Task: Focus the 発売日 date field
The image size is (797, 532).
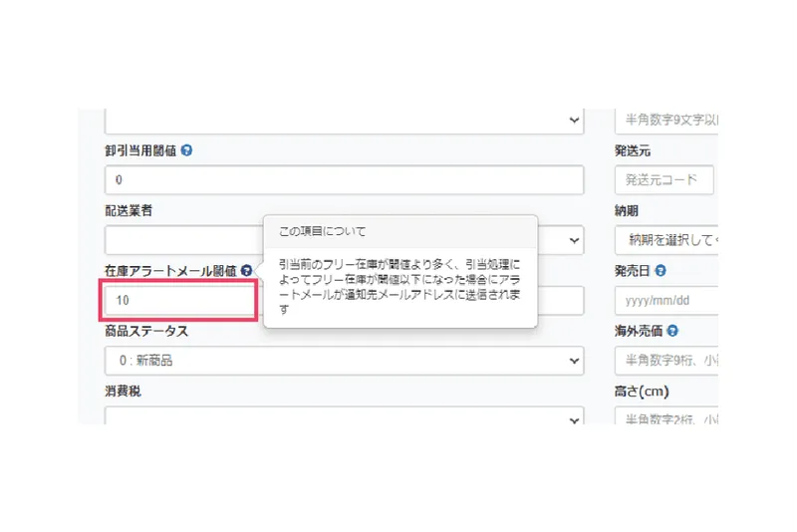Action: click(666, 300)
